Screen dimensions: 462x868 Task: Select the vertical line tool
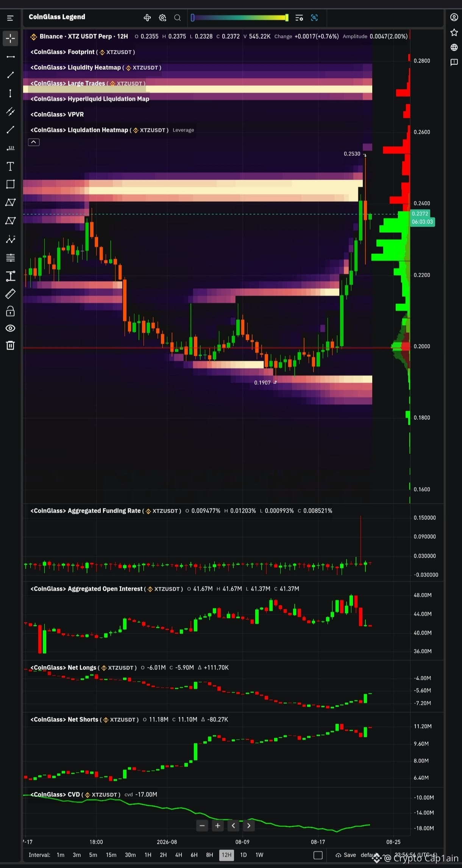pyautogui.click(x=10, y=93)
